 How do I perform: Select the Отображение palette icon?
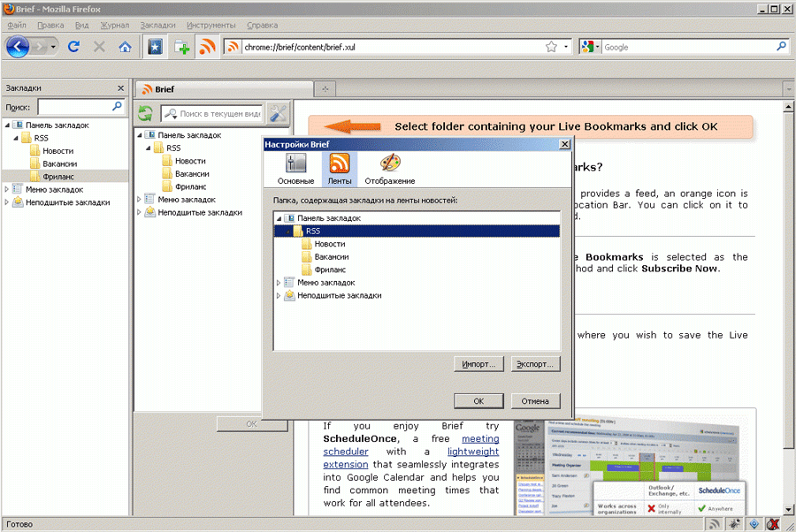tap(390, 170)
